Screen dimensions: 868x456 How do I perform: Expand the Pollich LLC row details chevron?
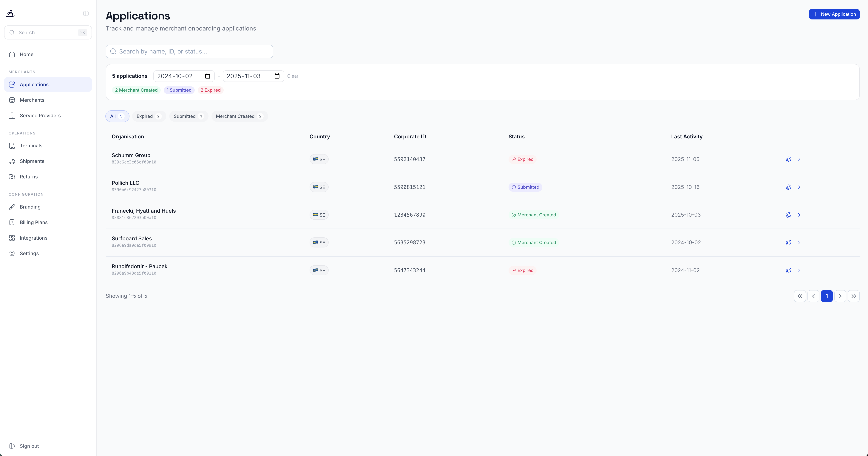pos(799,187)
